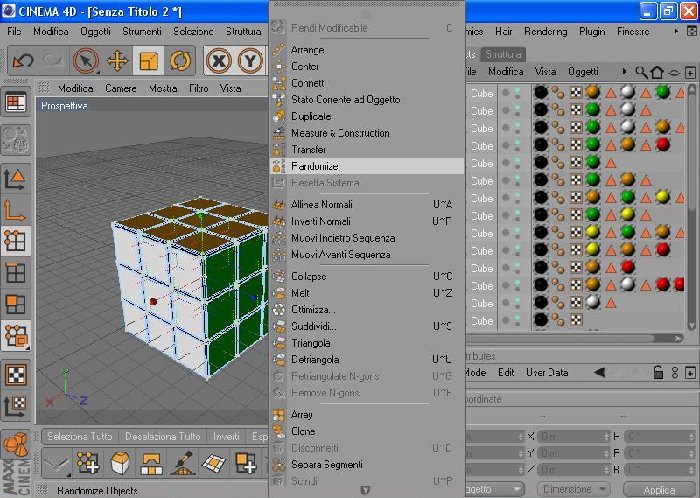Click the new panel icon in object manager

(x=690, y=72)
